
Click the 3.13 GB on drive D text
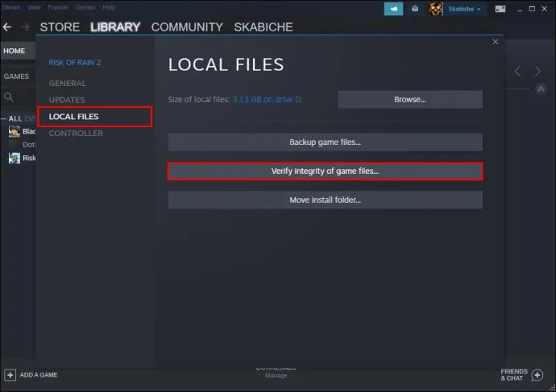click(x=268, y=100)
